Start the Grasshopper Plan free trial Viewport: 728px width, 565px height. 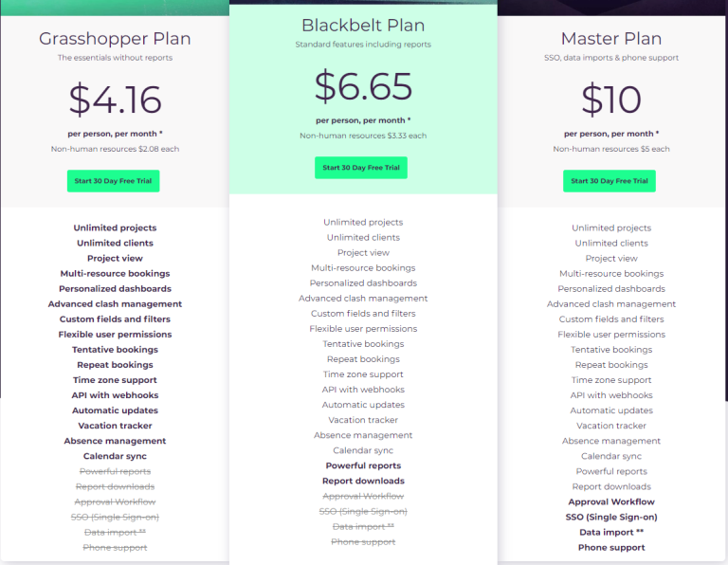coord(114,181)
